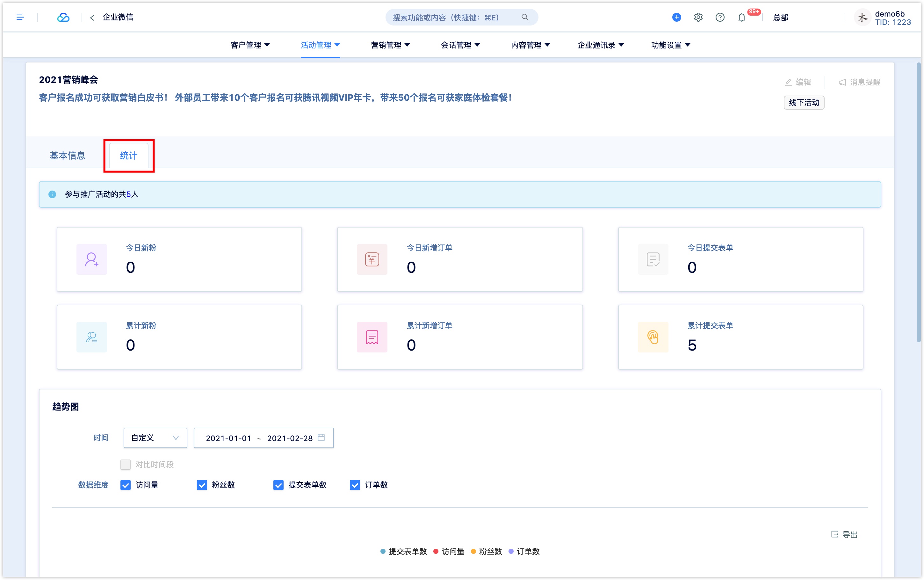Click the 趋势图 heading
924x580 pixels.
pos(66,407)
